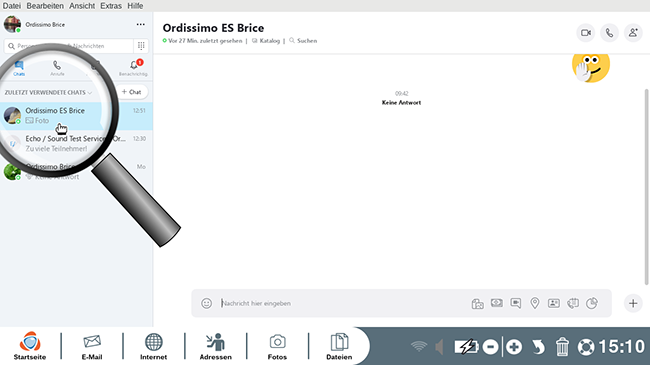Click the back arrow icon in bottom bar
The image size is (650, 365).
[x=538, y=347]
